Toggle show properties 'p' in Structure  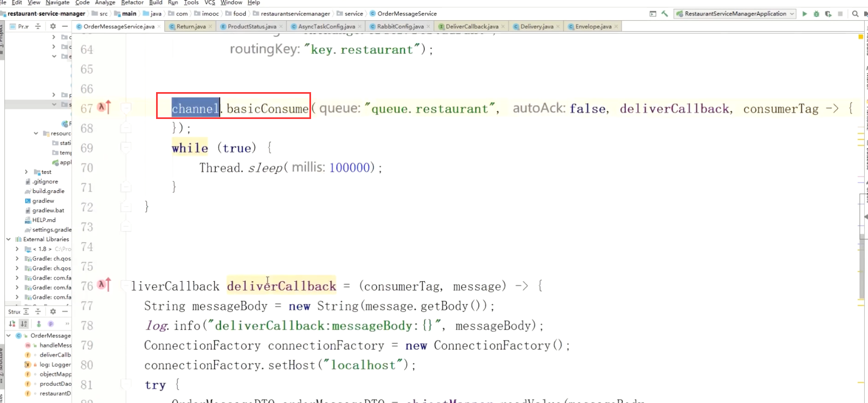(51, 323)
